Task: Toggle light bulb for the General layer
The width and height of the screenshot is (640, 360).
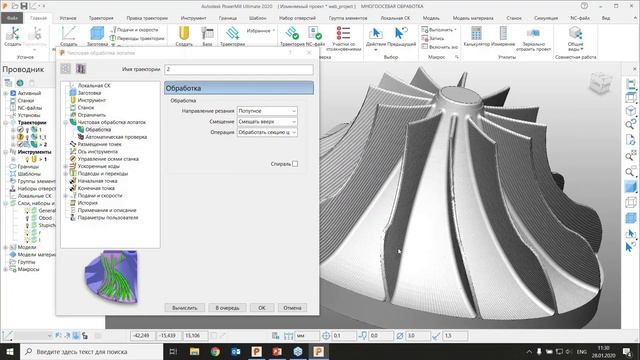Action: click(27, 211)
